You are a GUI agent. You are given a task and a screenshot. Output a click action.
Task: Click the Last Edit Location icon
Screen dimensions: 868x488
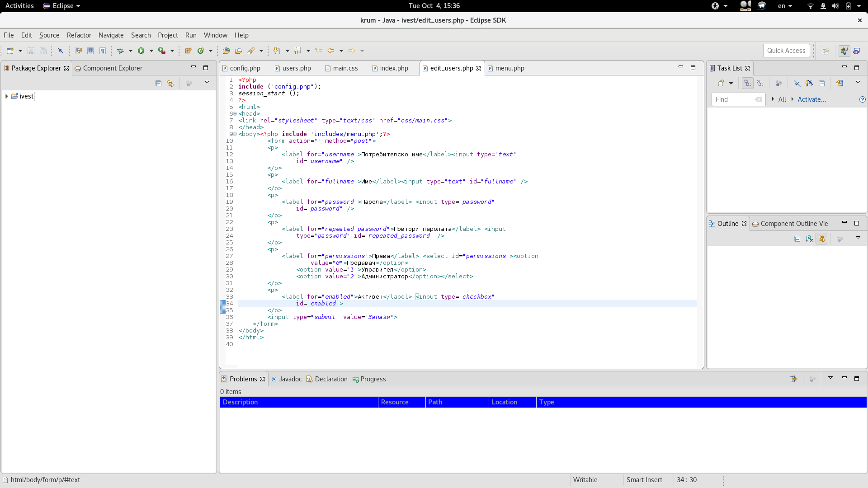tap(319, 51)
